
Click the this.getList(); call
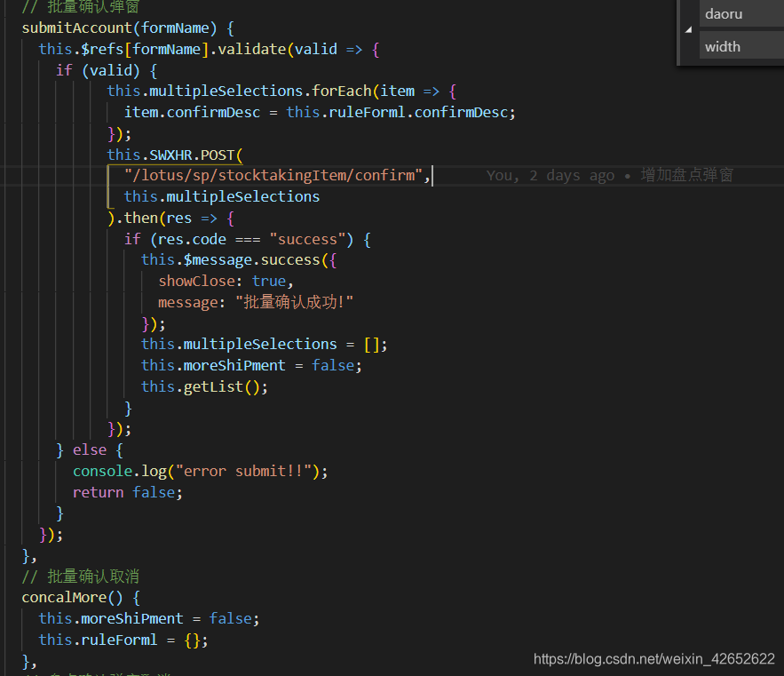coord(204,386)
